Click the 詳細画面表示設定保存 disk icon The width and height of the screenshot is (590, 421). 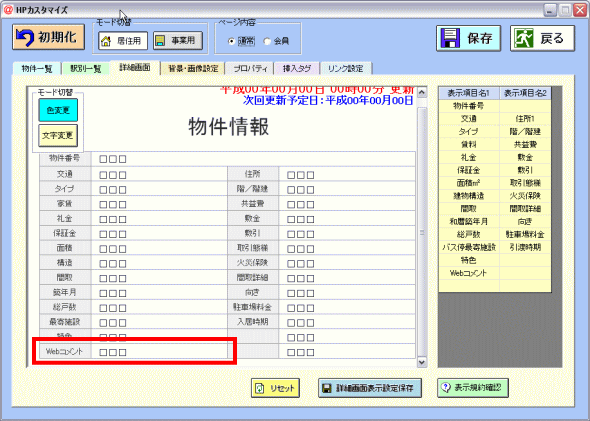(x=327, y=388)
